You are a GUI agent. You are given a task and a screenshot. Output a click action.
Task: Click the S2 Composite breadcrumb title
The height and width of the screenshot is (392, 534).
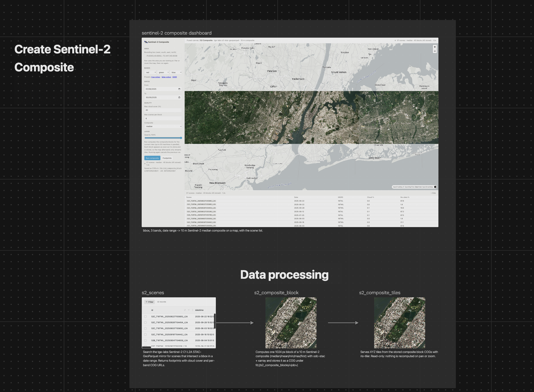click(x=206, y=40)
